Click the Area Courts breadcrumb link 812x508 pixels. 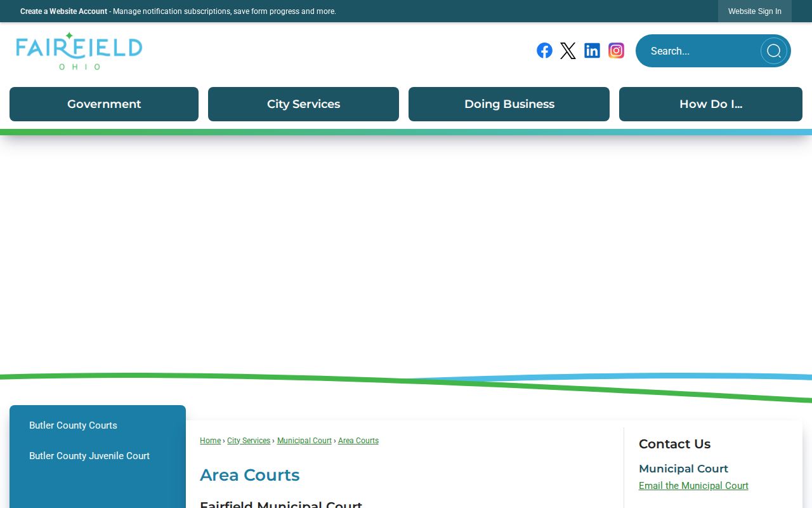[358, 441]
